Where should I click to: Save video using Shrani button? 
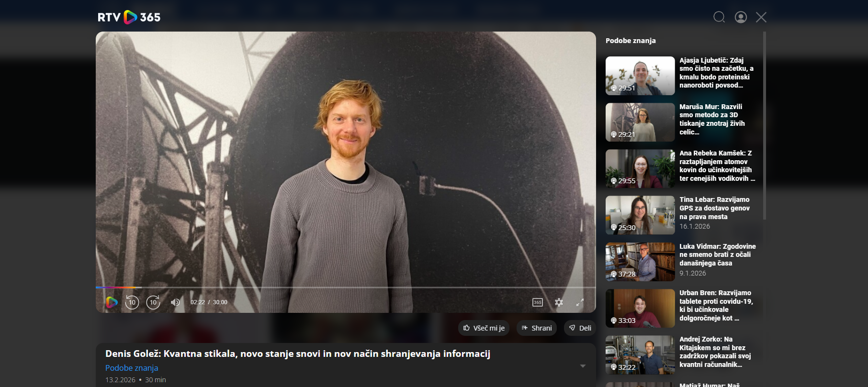(x=536, y=328)
